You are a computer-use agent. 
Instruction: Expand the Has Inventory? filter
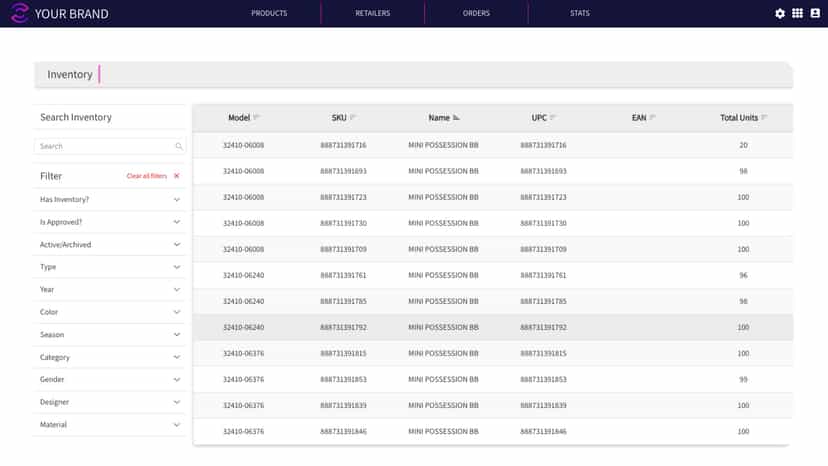click(110, 200)
